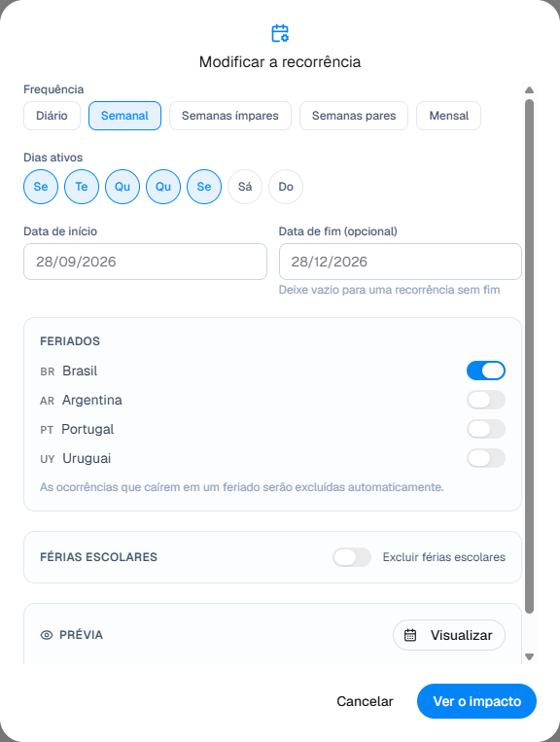Click the scroll up arrow

pyautogui.click(x=529, y=89)
